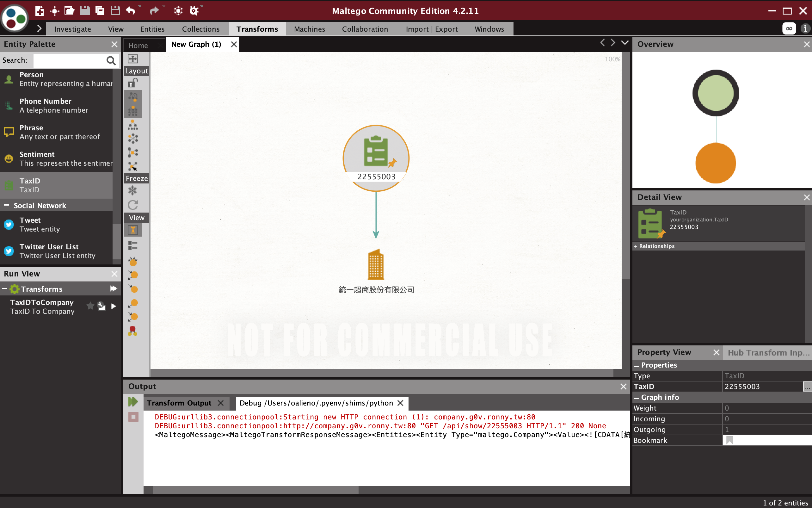Viewport: 812px width, 508px height.
Task: Click Run All transforms double-arrow icon
Action: [114, 288]
